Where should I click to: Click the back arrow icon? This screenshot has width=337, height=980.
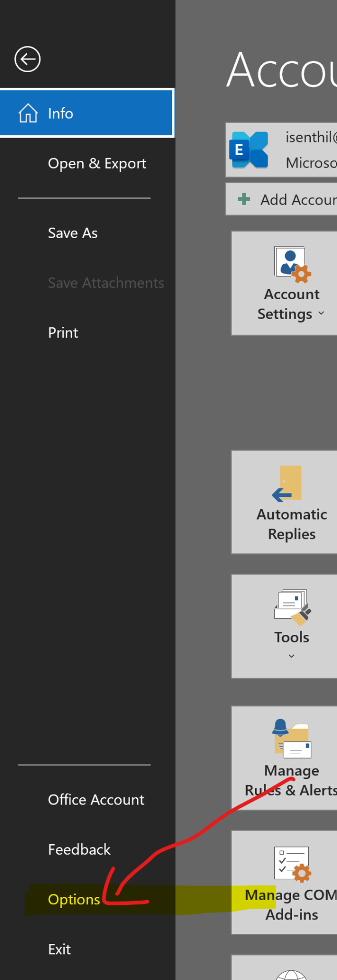tap(27, 59)
